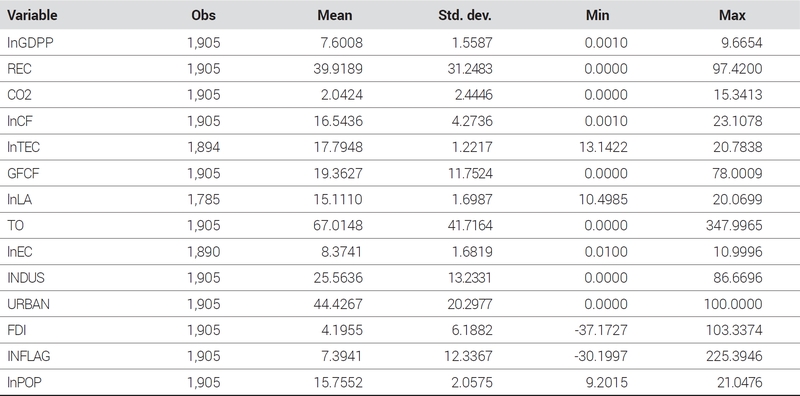Click the TO max value 347.9965
Viewport: 800px width, 396px height.
point(734,226)
